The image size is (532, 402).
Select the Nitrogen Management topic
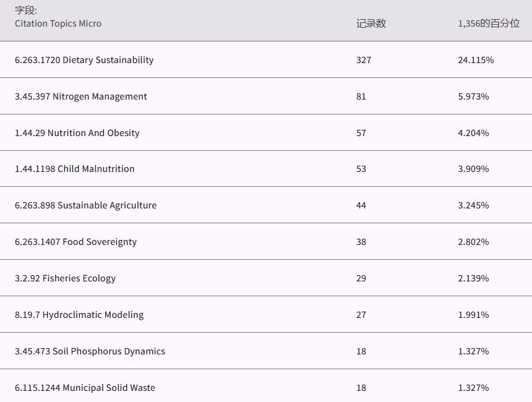pyautogui.click(x=81, y=96)
